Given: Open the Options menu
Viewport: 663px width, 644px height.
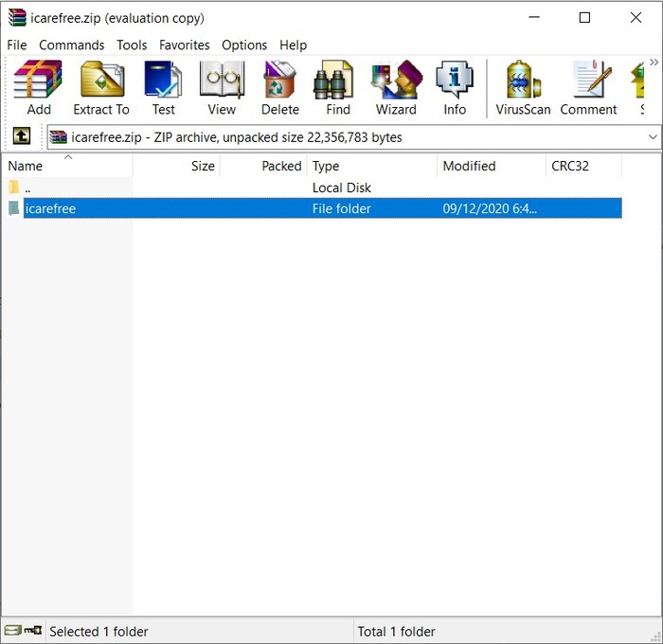Looking at the screenshot, I should point(244,45).
